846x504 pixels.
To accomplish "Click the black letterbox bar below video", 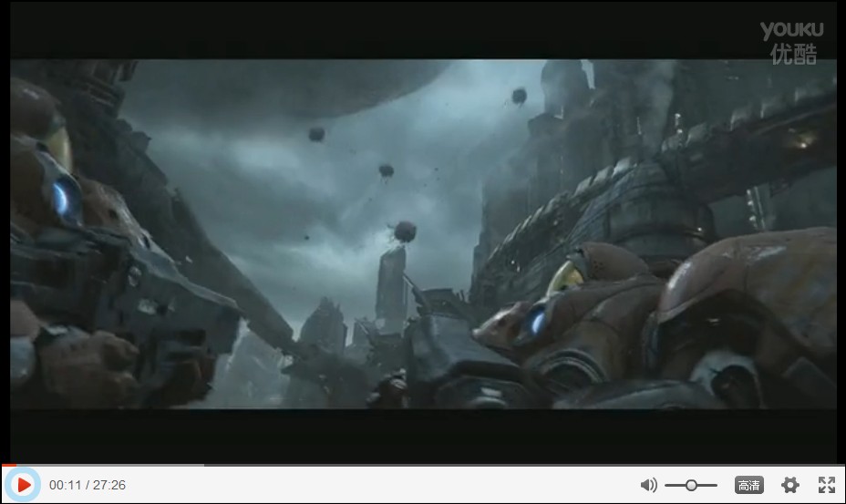I will [423, 436].
